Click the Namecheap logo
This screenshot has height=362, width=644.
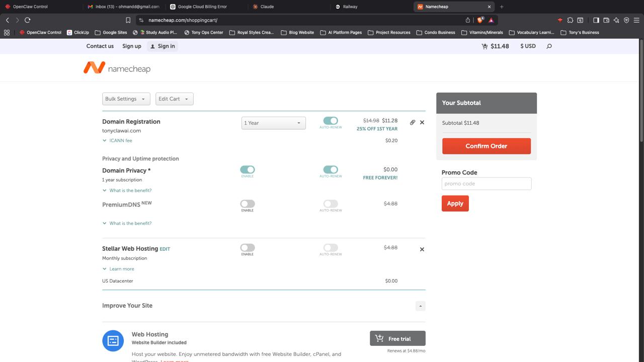117,68
